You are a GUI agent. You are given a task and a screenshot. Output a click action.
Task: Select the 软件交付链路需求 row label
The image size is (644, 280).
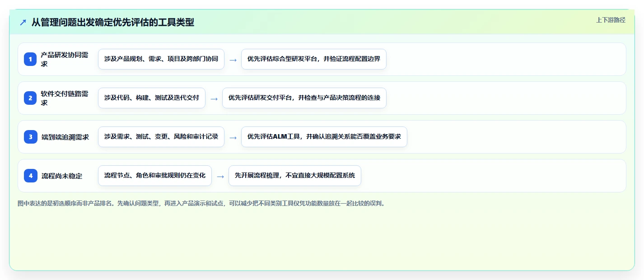pyautogui.click(x=65, y=98)
